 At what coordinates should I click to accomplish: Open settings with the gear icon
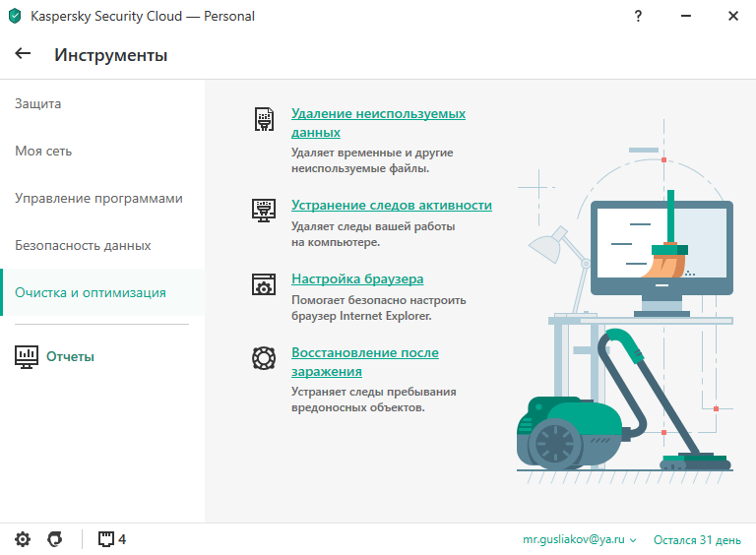point(23,539)
